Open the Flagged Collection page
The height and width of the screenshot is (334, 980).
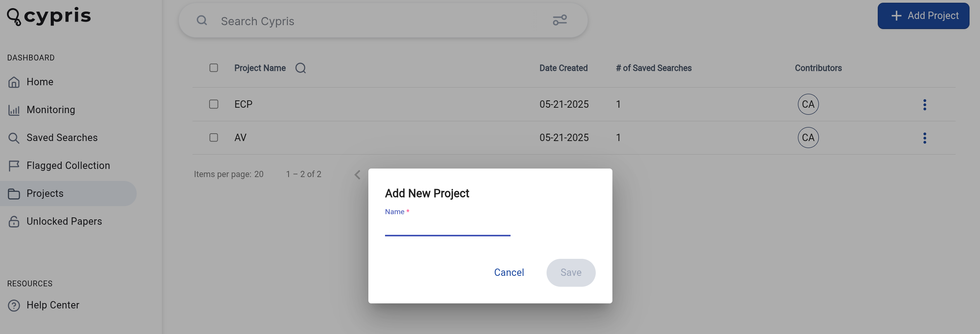[68, 165]
